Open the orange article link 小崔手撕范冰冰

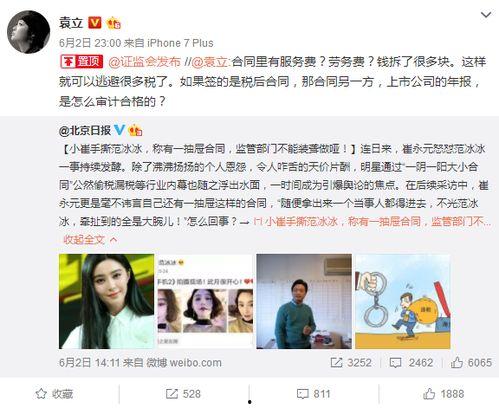(x=372, y=221)
